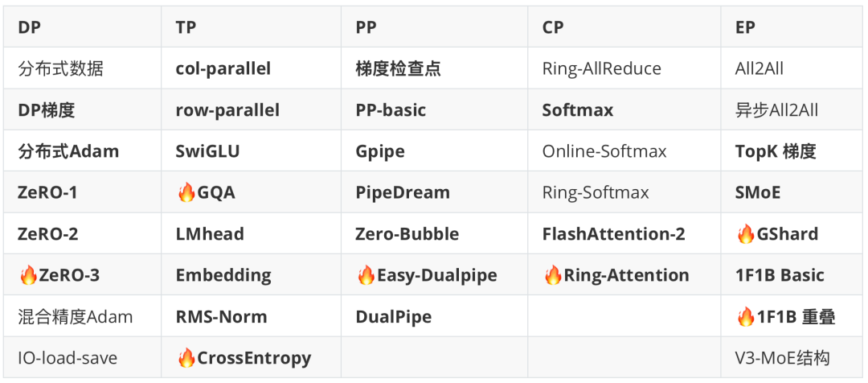868x383 pixels.
Task: Open the Zero-Bubble entry
Action: coord(407,234)
